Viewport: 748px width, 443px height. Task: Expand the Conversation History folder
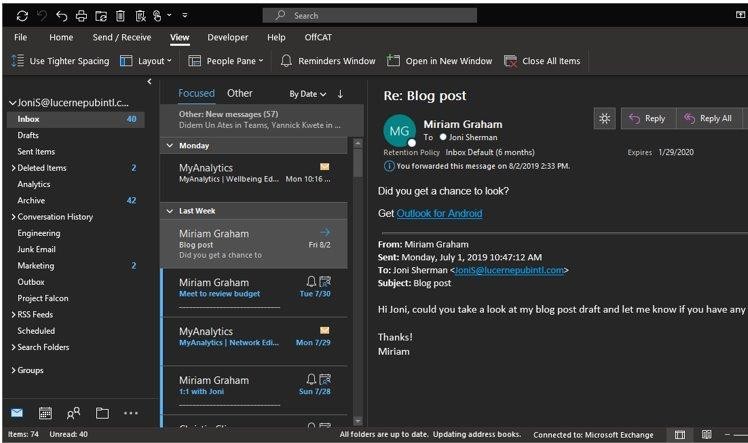click(x=13, y=217)
